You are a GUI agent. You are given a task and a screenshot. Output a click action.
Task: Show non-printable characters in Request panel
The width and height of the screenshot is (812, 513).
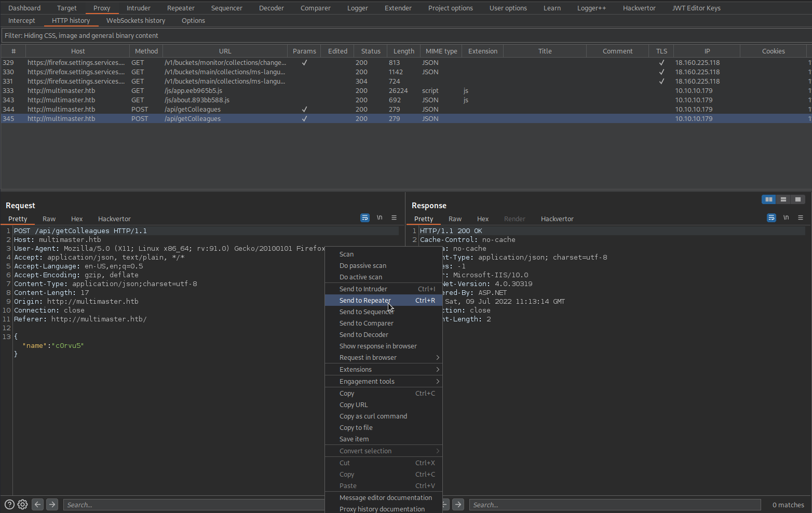pyautogui.click(x=380, y=218)
